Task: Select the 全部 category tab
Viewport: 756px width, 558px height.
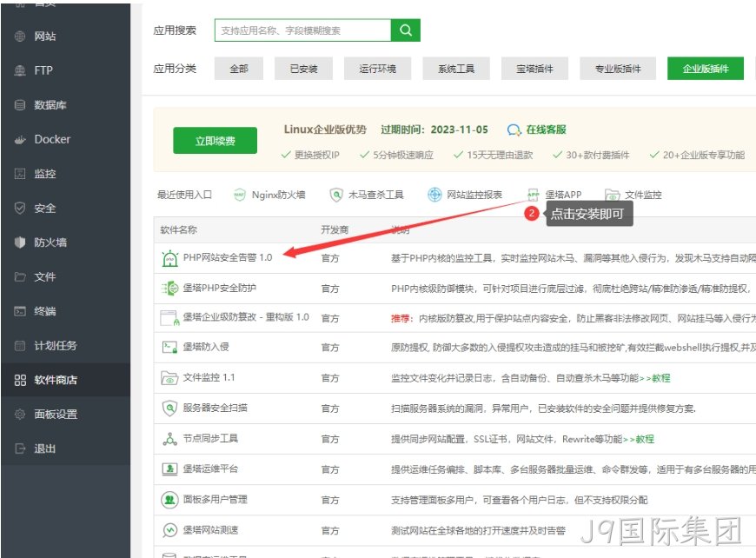Action: 239,69
